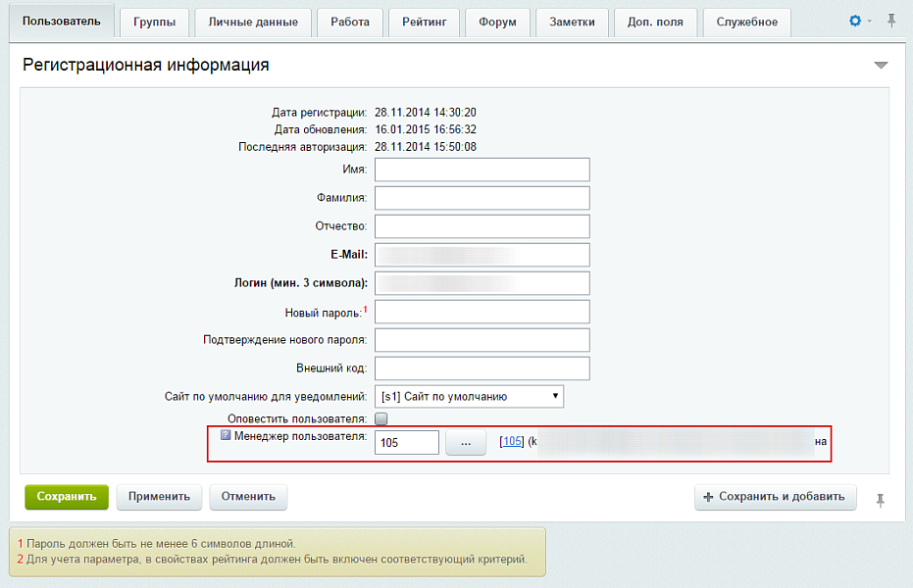Open user picker with ellipsis button
This screenshot has width=913, height=588.
point(466,443)
